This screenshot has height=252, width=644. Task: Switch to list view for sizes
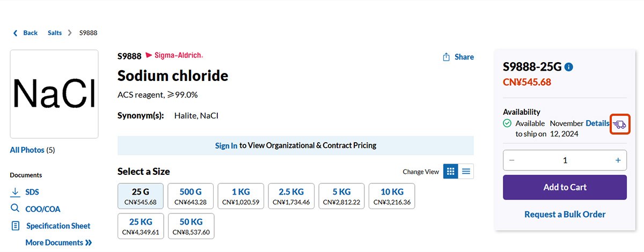(x=466, y=172)
